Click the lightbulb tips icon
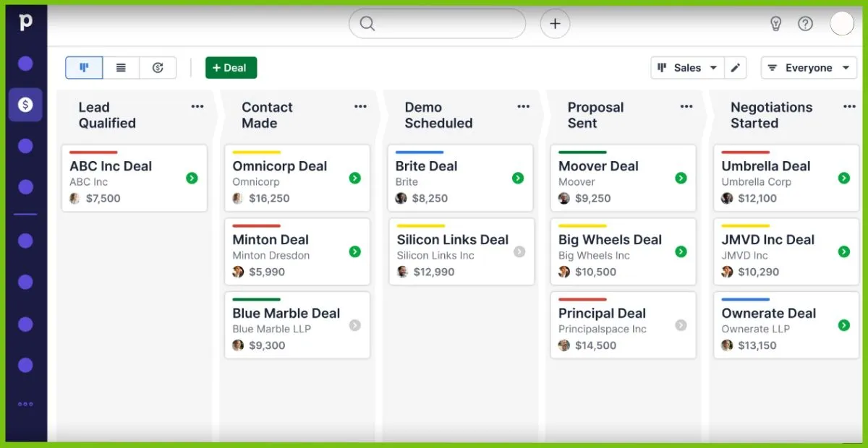 (x=776, y=24)
